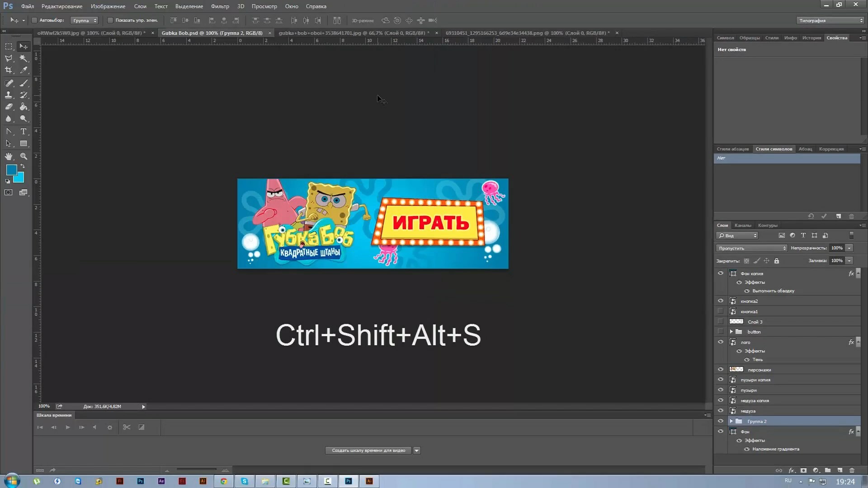Click the background color swatch
The width and height of the screenshot is (868, 488).
coord(20,178)
